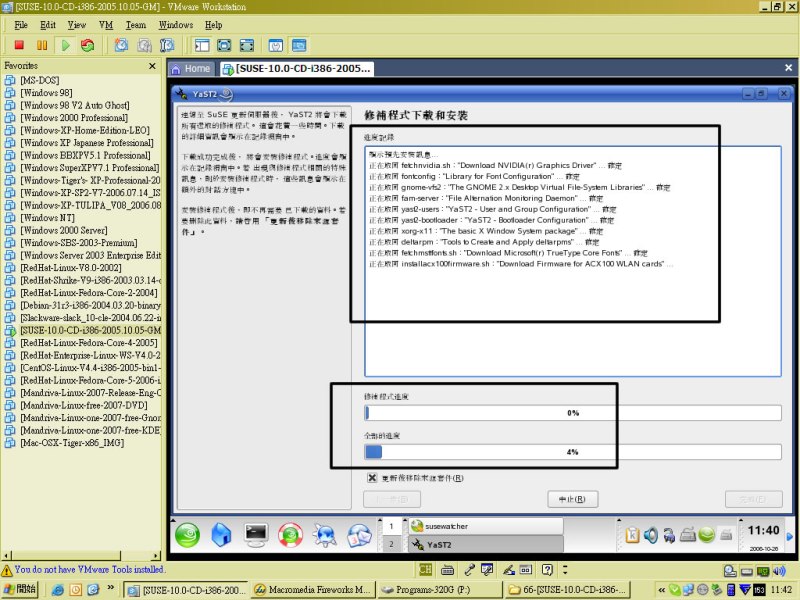Viewport: 800px width, 600px height.
Task: Click the KMix speaker tray icon
Action: [x=651, y=535]
